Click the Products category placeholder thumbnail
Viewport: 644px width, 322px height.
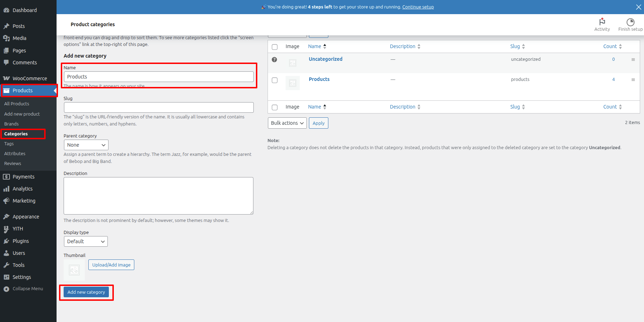(x=292, y=83)
